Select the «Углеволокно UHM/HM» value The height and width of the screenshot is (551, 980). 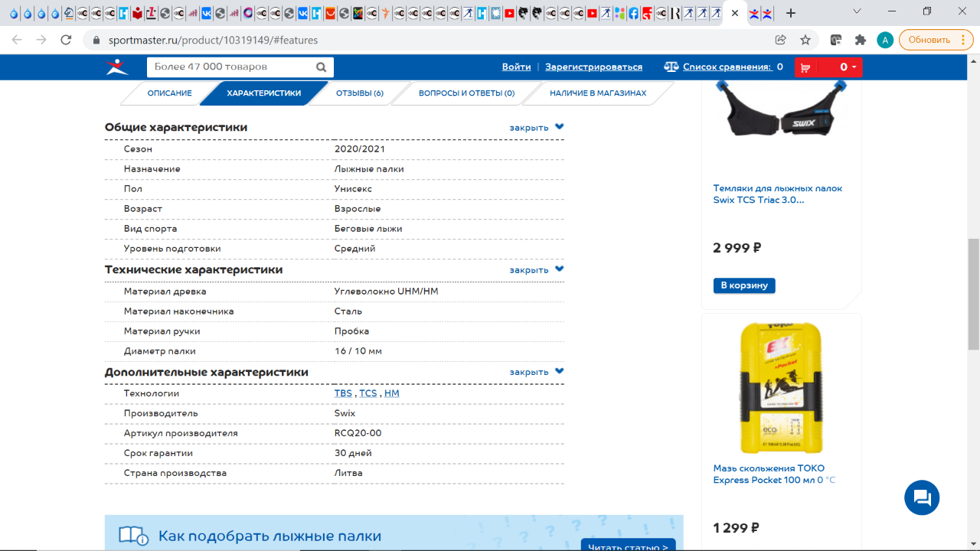(386, 292)
